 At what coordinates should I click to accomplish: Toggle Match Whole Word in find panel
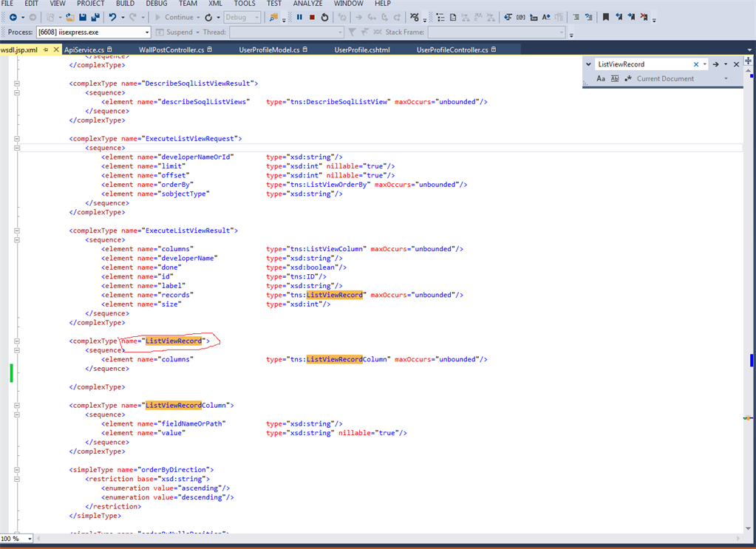click(x=614, y=78)
